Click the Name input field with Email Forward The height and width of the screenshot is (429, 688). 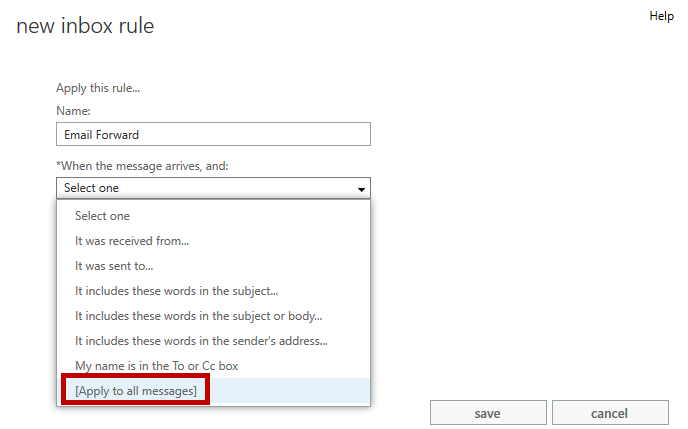[x=213, y=134]
